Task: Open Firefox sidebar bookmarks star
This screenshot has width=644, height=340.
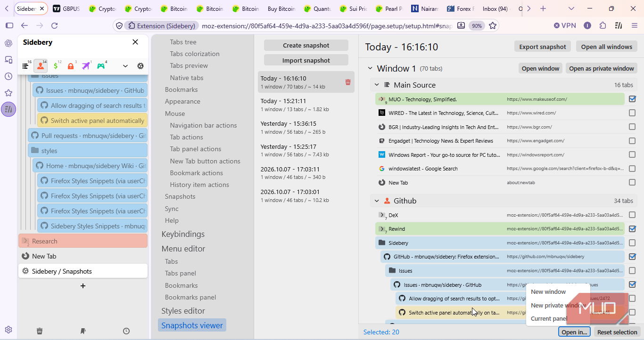Action: [x=8, y=93]
